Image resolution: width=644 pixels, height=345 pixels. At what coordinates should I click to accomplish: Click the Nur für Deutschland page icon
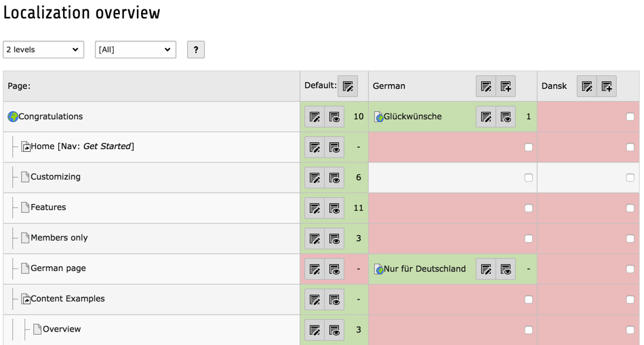click(379, 269)
